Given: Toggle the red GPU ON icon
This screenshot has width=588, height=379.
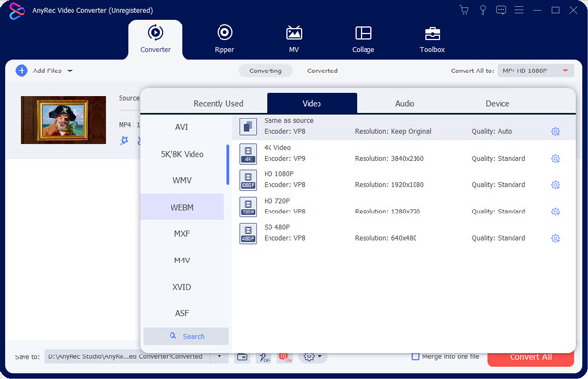Looking at the screenshot, I should click(284, 357).
